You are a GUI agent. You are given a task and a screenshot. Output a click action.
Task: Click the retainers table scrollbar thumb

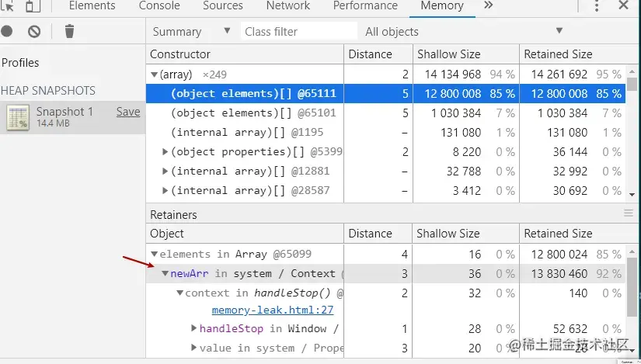point(632,286)
